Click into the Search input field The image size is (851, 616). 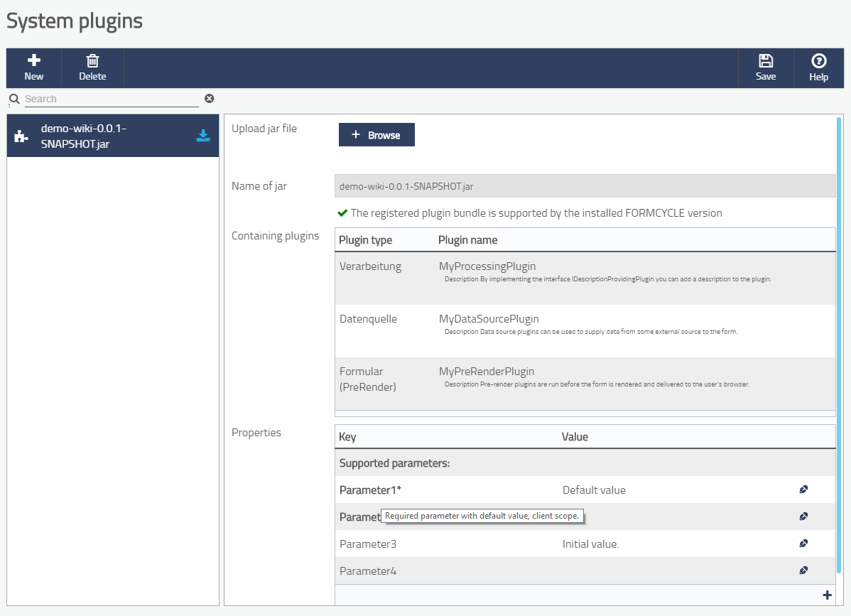(x=111, y=99)
